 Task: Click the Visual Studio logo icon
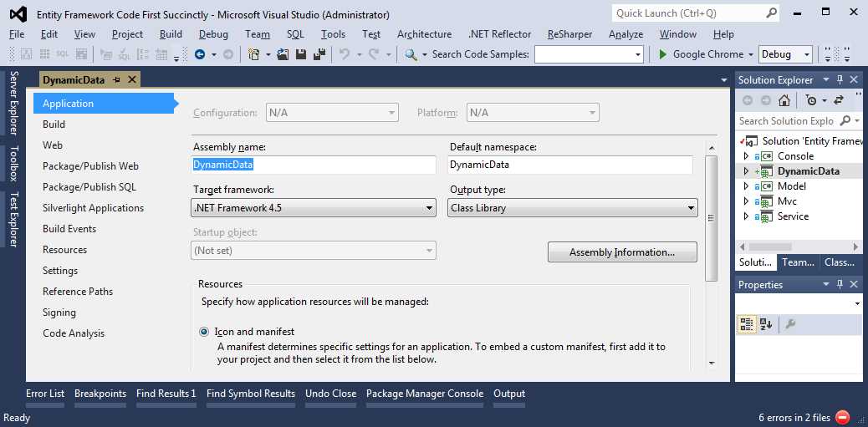click(x=19, y=14)
